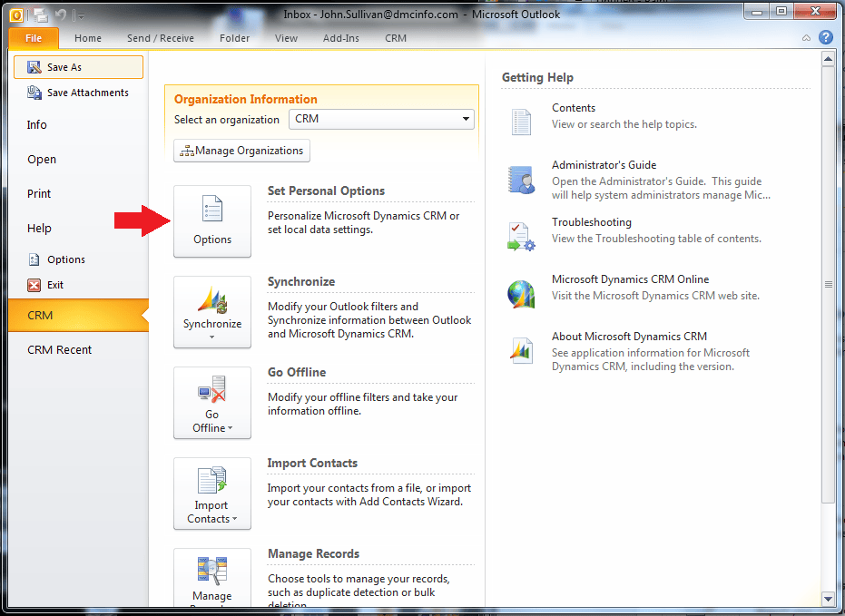Click the Synchronize button with the CRM icon
This screenshot has height=616, width=845.
point(212,312)
